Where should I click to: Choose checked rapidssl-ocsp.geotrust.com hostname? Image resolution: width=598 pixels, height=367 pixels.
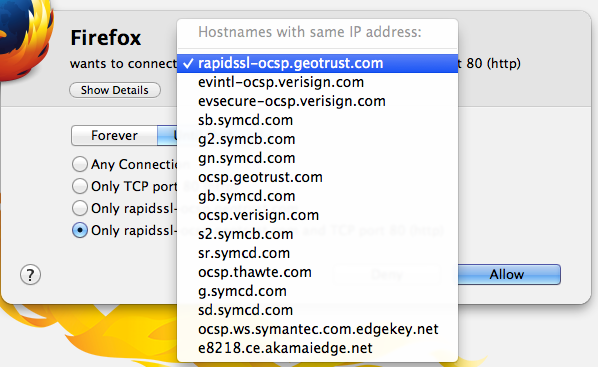(317, 63)
